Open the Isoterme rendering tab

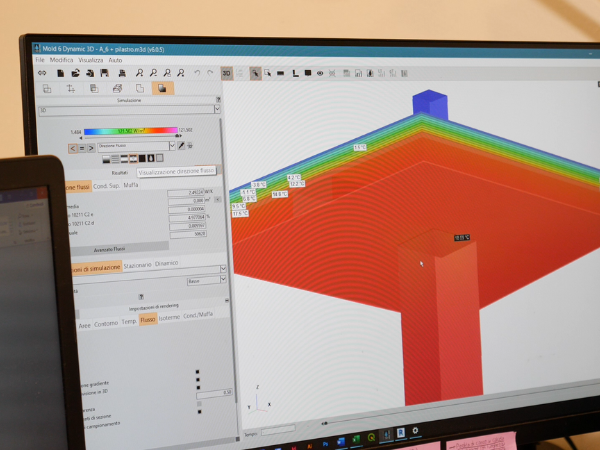pyautogui.click(x=169, y=317)
